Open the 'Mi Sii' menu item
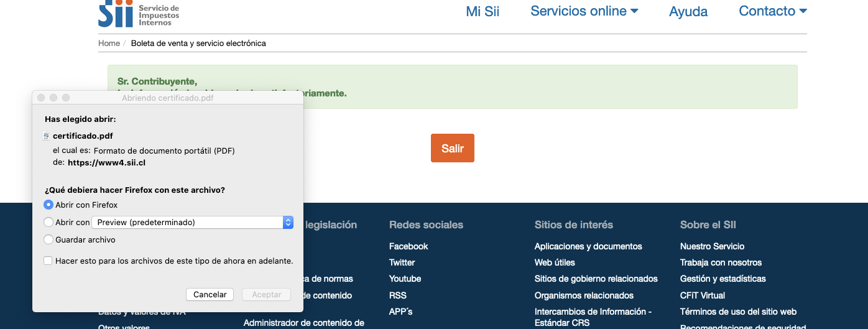 click(482, 11)
